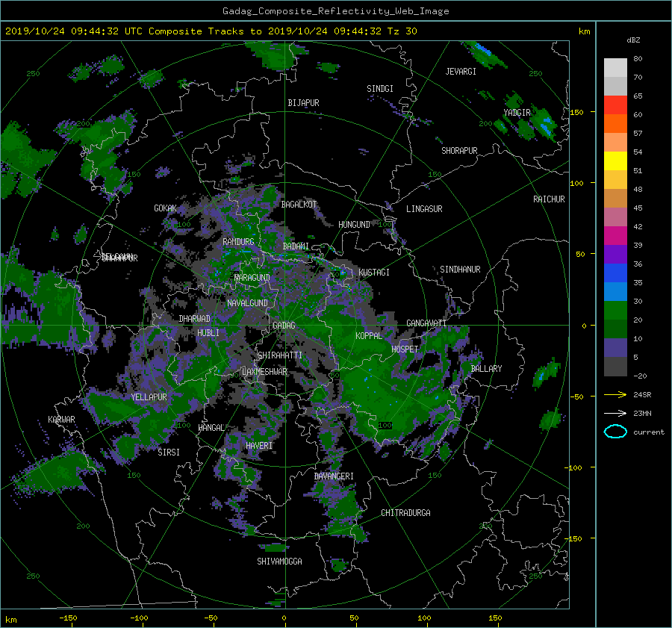Click the RAICHUR city label
The height and width of the screenshot is (628, 672).
click(549, 199)
